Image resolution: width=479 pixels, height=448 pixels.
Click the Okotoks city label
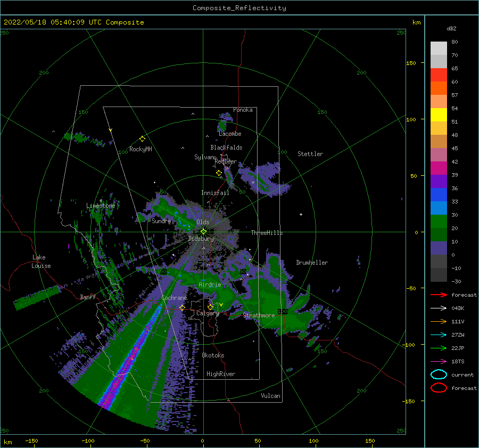click(213, 355)
